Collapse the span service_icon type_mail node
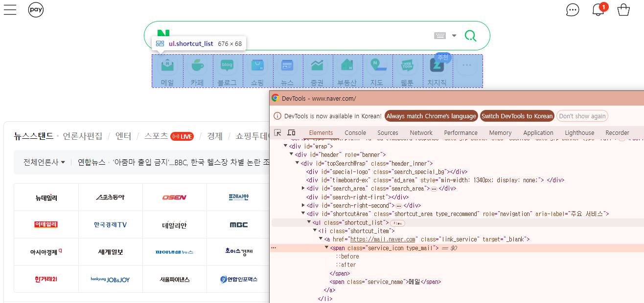 point(326,248)
